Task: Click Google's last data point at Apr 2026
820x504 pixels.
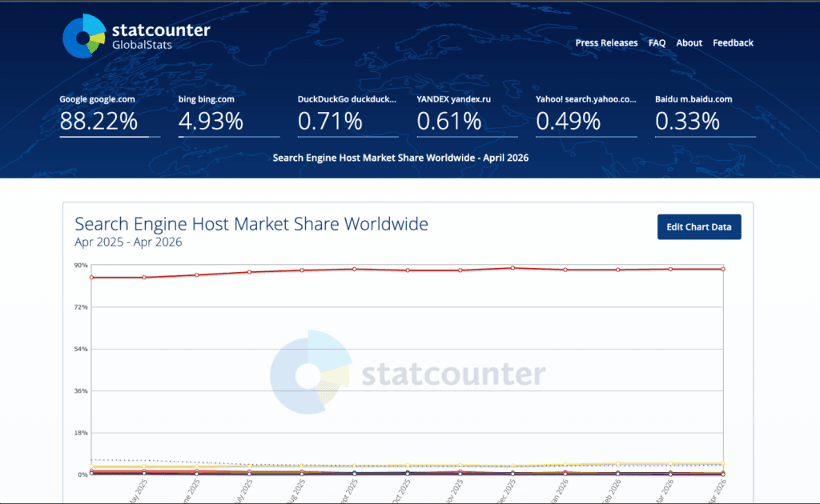Action: click(723, 269)
